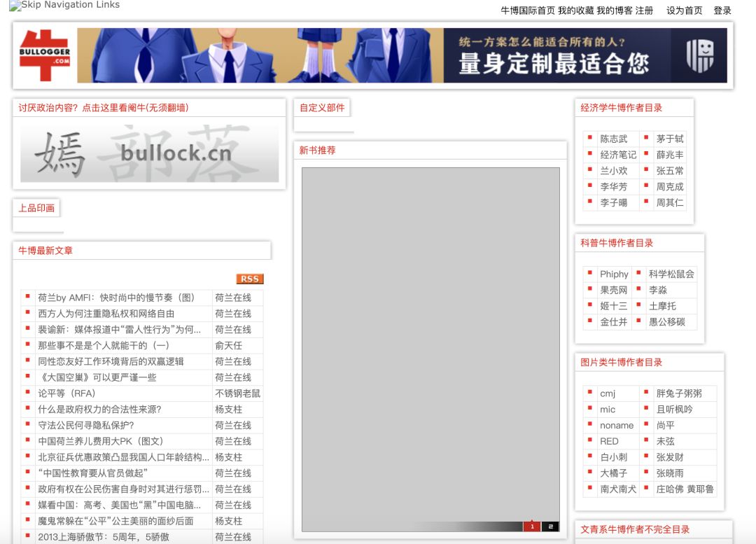Click the 新书推荐 heading

coord(317,150)
